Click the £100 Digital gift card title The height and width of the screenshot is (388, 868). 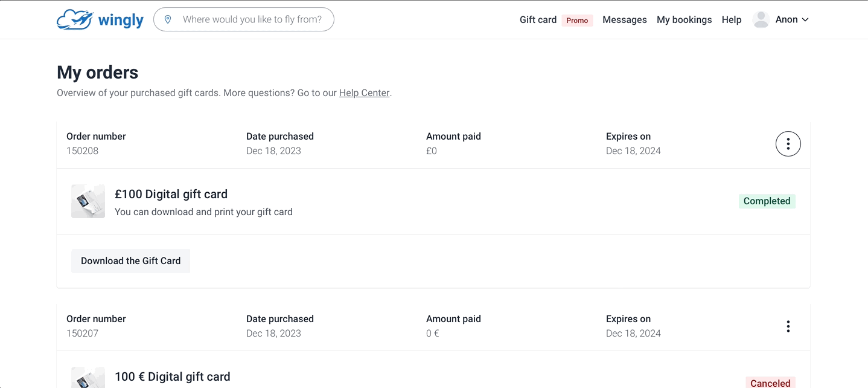tap(171, 194)
